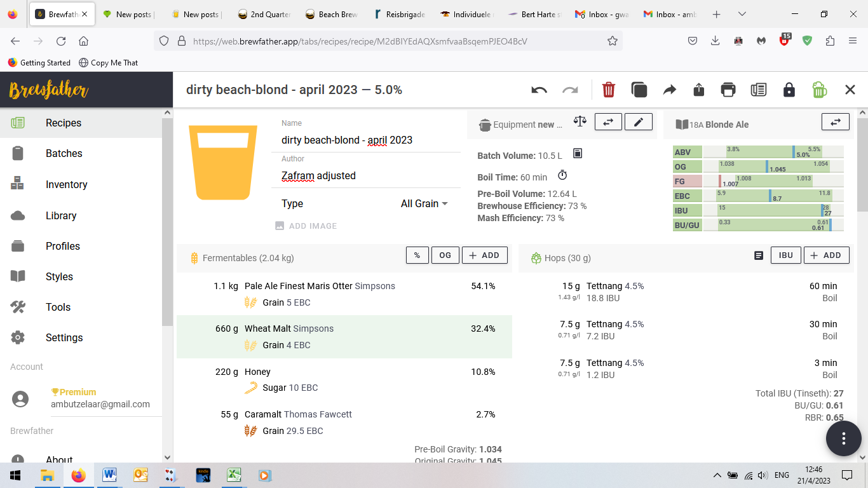
Task: Go to Inventory in sidebar
Action: click(x=66, y=184)
